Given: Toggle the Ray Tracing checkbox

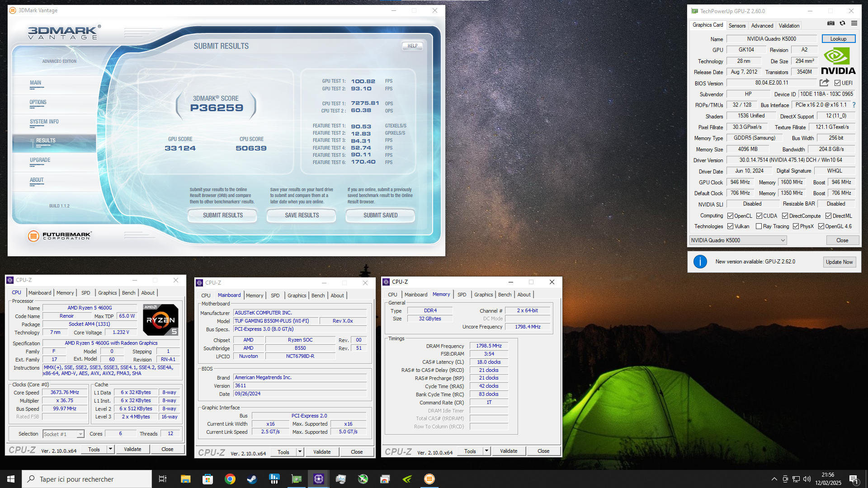Looking at the screenshot, I should tap(759, 226).
